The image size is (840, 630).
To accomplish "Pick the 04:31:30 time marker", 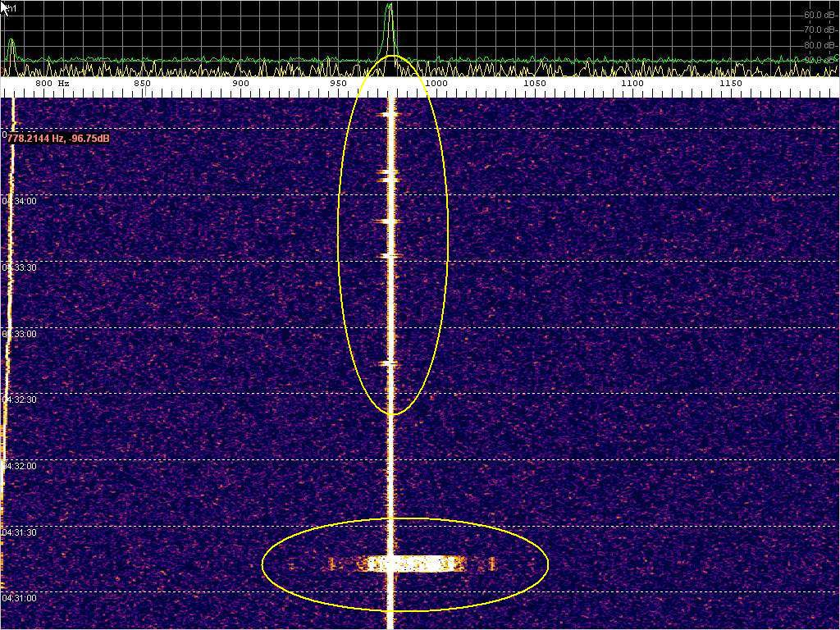I will tap(19, 532).
